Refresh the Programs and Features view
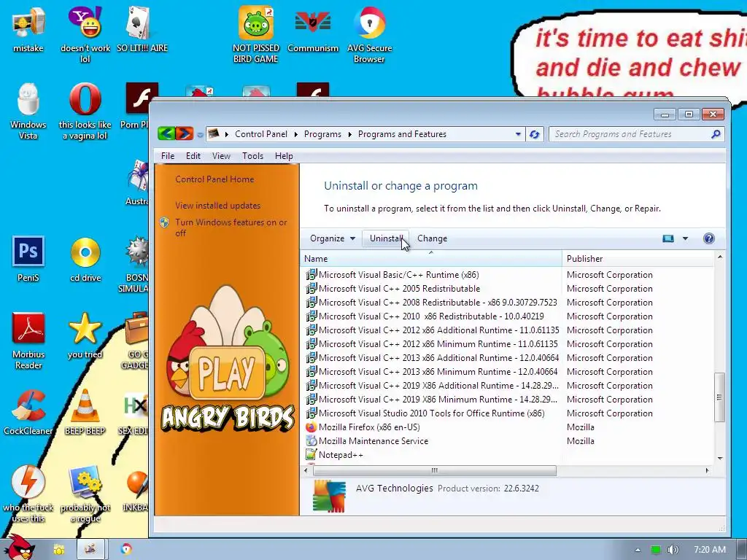The width and height of the screenshot is (747, 560). (535, 135)
